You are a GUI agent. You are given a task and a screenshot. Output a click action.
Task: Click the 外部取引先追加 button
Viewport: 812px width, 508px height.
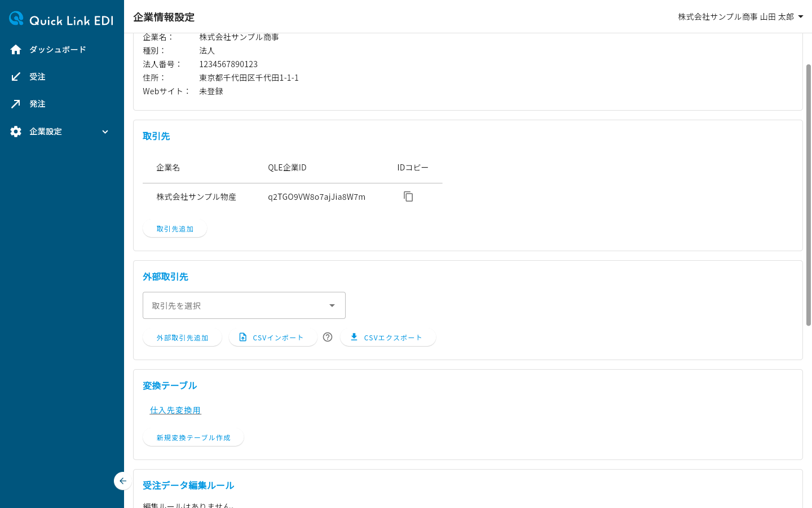click(182, 338)
